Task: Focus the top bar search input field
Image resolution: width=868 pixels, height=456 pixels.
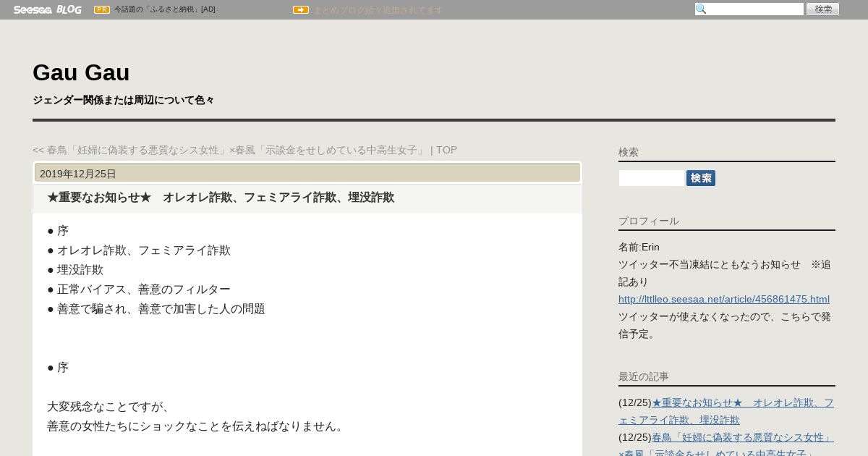Action: click(x=749, y=9)
